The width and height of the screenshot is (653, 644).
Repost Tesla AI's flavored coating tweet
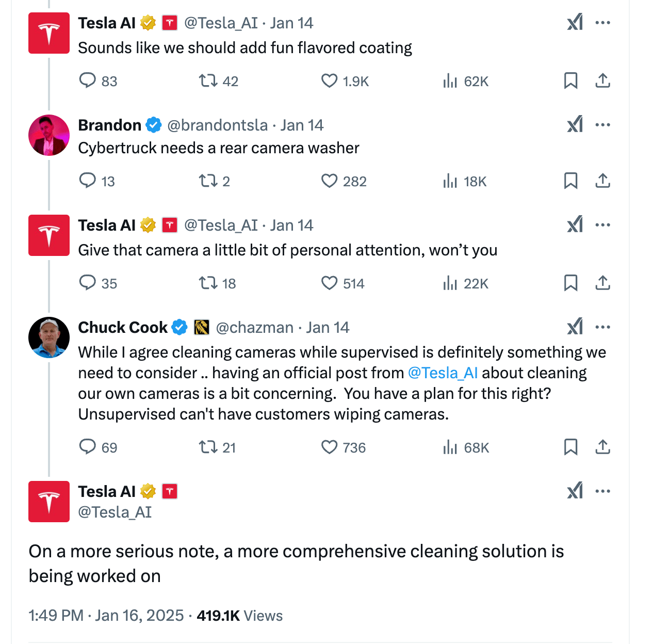coord(208,81)
